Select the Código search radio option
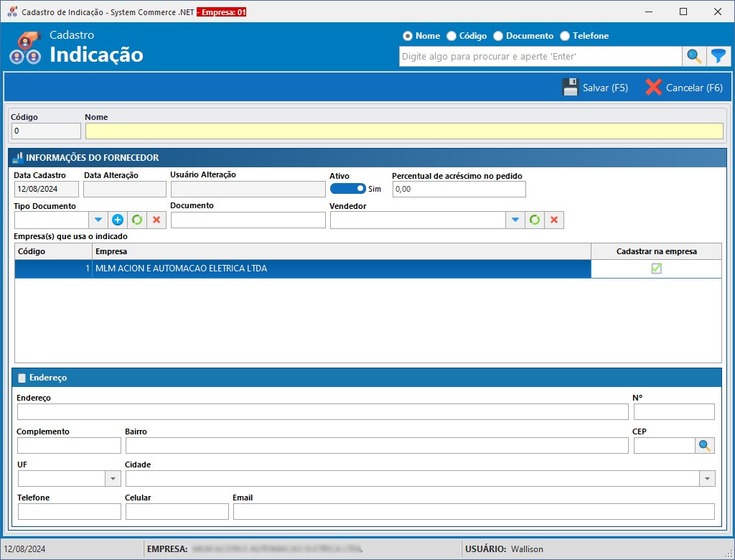Screen dimensions: 735x560 [x=451, y=36]
